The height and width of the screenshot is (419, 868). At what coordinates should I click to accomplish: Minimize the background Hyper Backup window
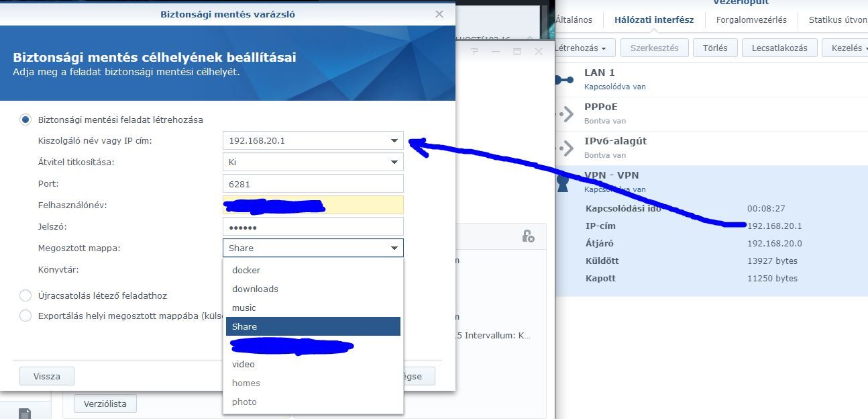click(x=496, y=52)
